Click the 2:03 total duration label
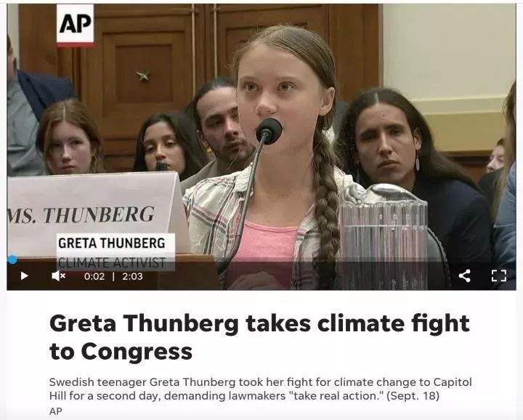 [132, 276]
